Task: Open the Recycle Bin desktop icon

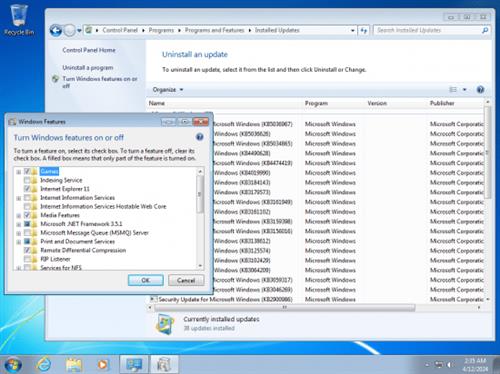Action: 19,19
